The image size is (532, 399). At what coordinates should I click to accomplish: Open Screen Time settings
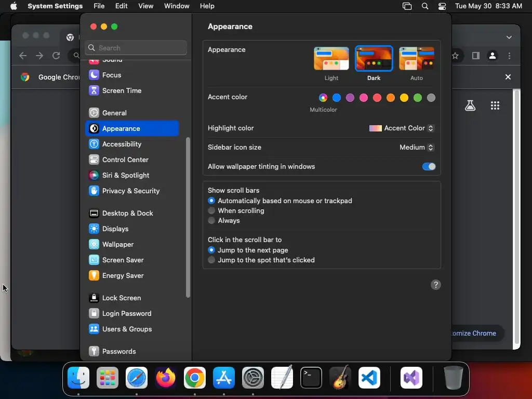(132, 90)
